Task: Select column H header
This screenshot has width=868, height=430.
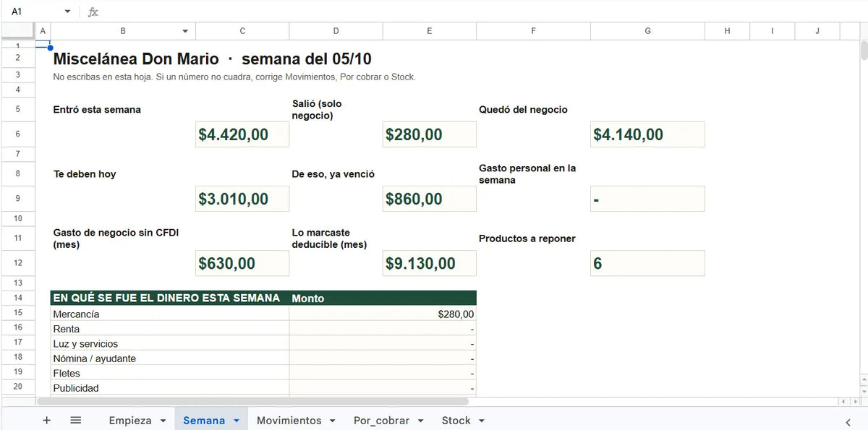Action: 727,31
